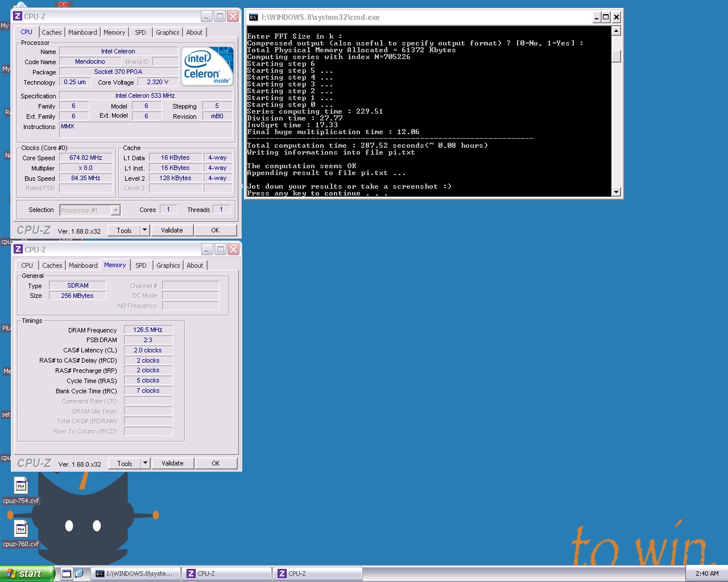Click the Technology value 0.25 um
This screenshot has height=582, width=728.
coord(75,82)
